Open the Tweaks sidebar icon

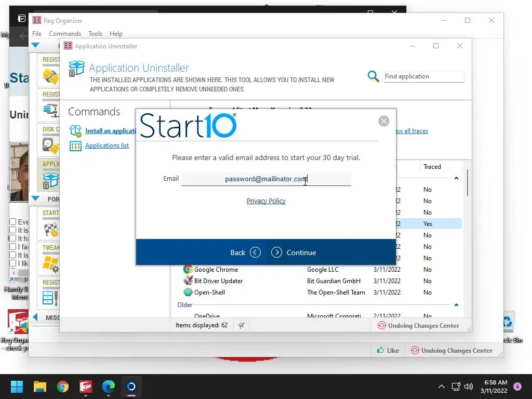pos(50,264)
